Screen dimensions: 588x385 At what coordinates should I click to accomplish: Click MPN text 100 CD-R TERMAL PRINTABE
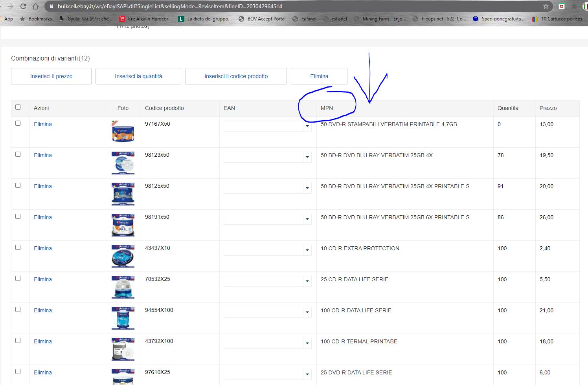[x=359, y=341]
